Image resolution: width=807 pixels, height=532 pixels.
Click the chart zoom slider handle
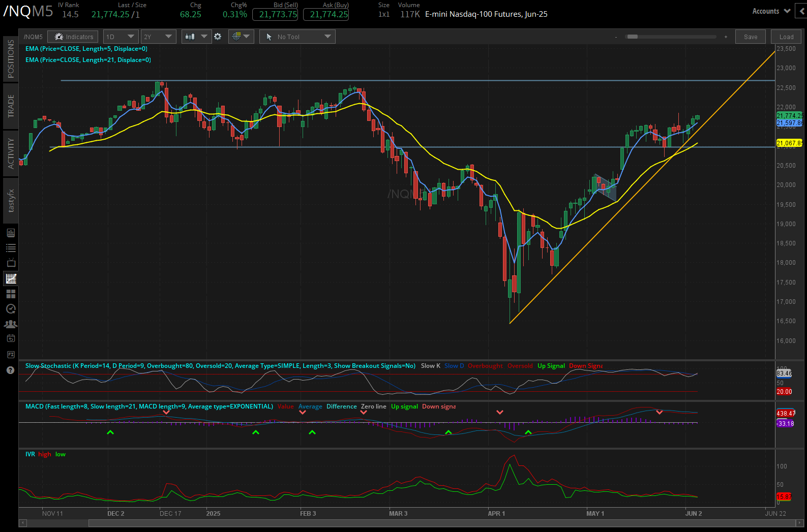click(633, 37)
